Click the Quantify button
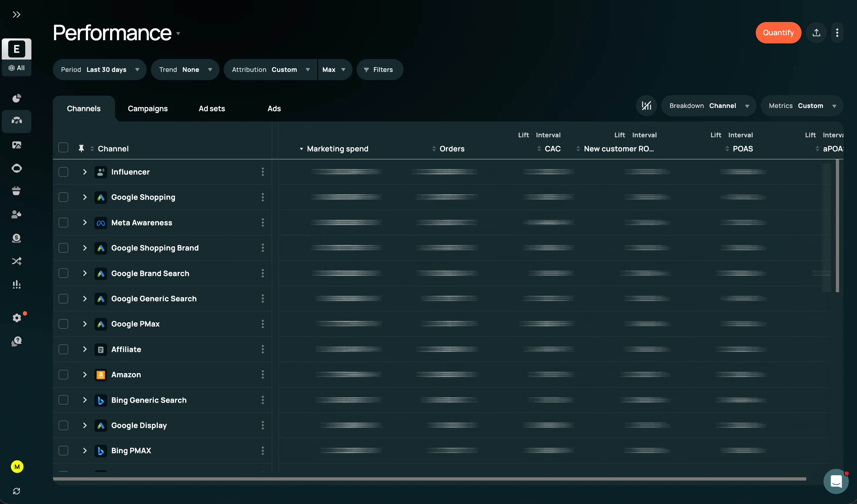Viewport: 857px width, 504px height. pos(778,33)
